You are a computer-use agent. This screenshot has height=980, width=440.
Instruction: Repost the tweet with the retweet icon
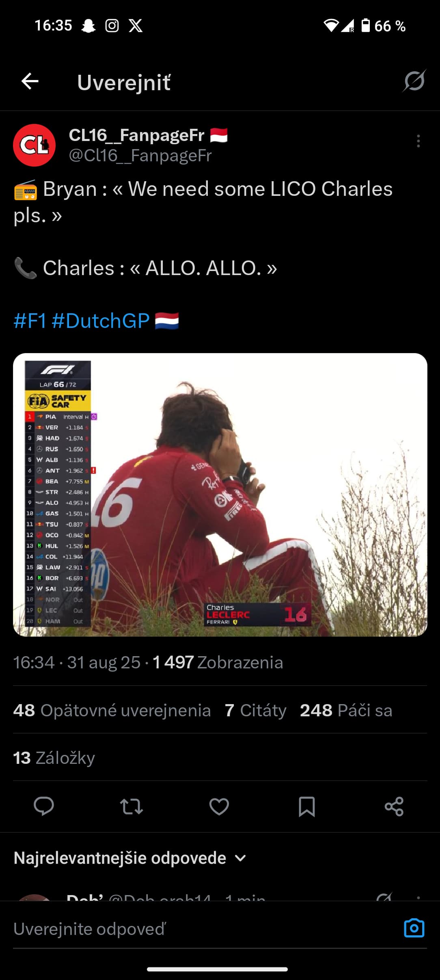coord(132,807)
